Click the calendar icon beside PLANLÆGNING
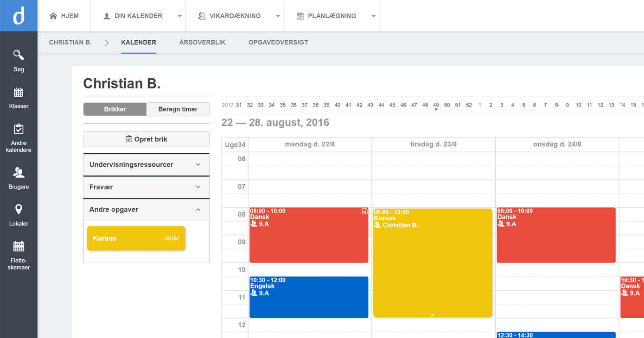This screenshot has width=644, height=338. click(x=300, y=16)
